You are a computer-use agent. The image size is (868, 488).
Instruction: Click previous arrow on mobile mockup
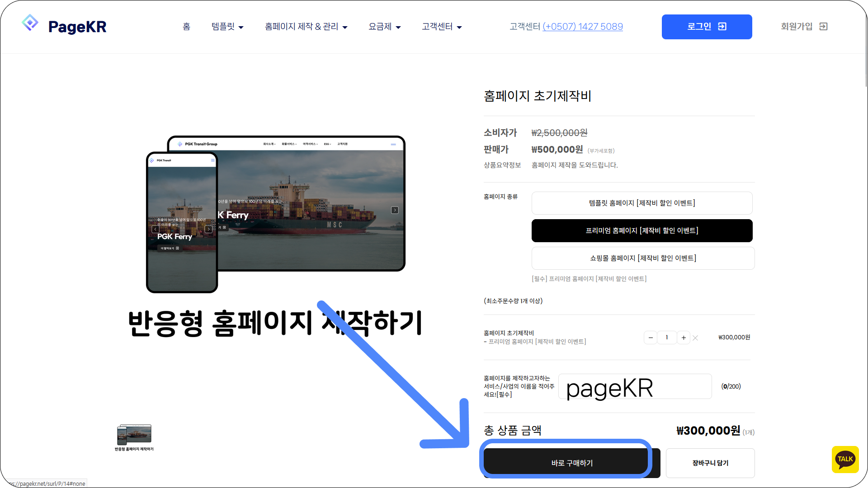(156, 229)
